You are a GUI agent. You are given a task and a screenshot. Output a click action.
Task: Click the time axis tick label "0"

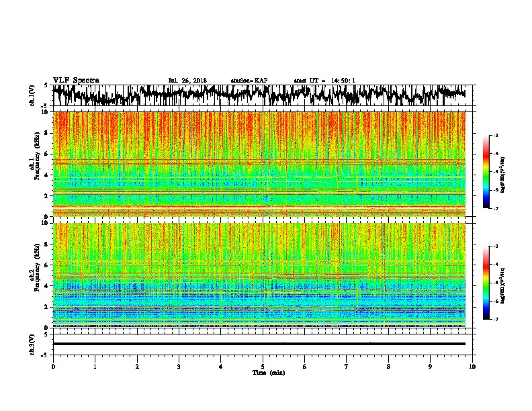[x=53, y=367]
